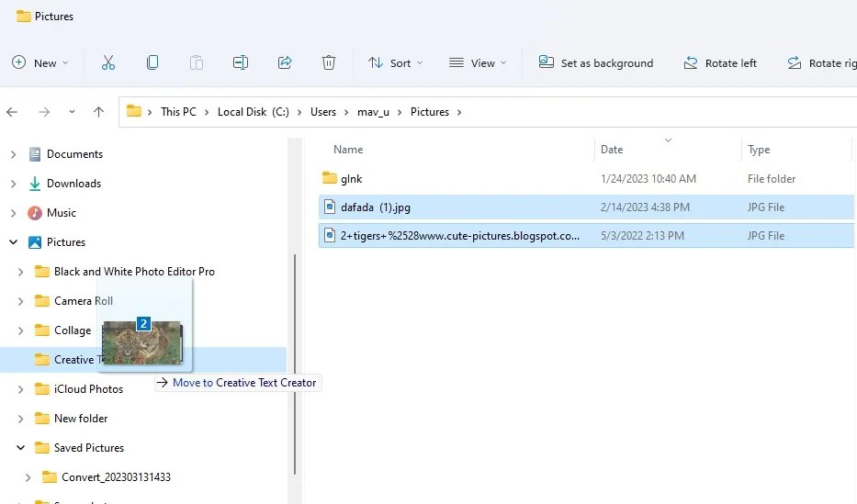This screenshot has width=857, height=504.
Task: Select New folder in navigation pane
Action: [x=80, y=419]
